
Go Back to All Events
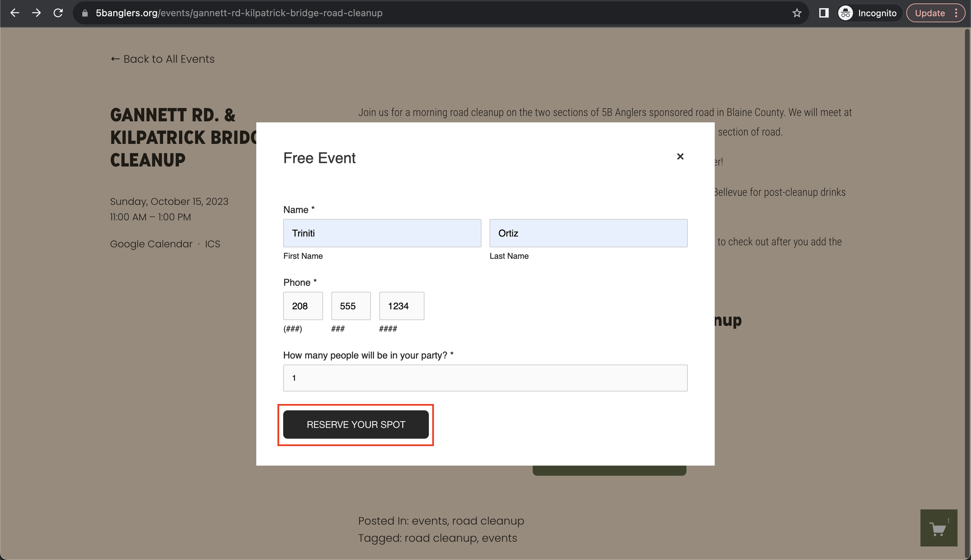pyautogui.click(x=162, y=59)
